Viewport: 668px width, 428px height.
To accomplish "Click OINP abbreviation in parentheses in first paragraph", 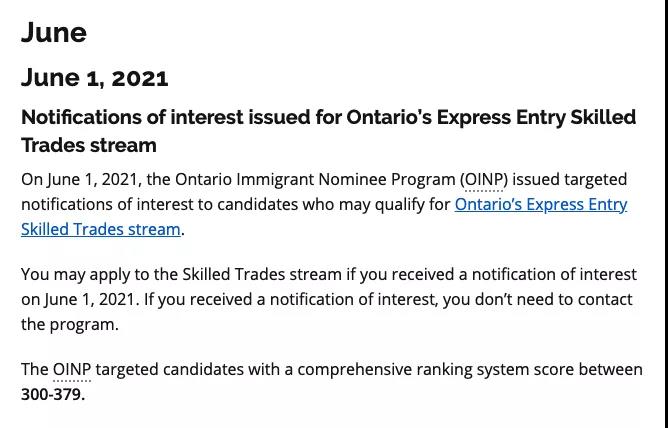I will click(x=485, y=180).
